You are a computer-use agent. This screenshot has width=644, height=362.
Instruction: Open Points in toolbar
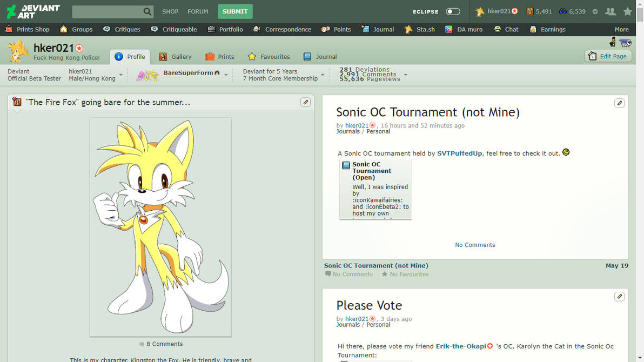click(x=336, y=29)
